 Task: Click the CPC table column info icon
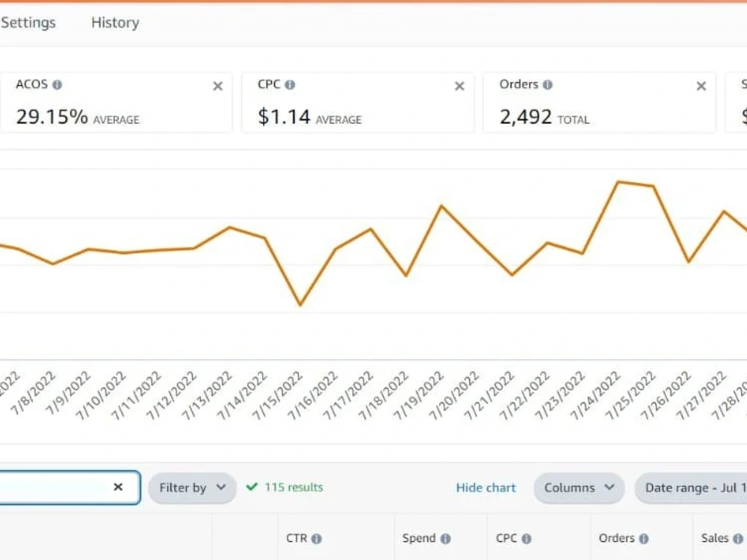527,538
